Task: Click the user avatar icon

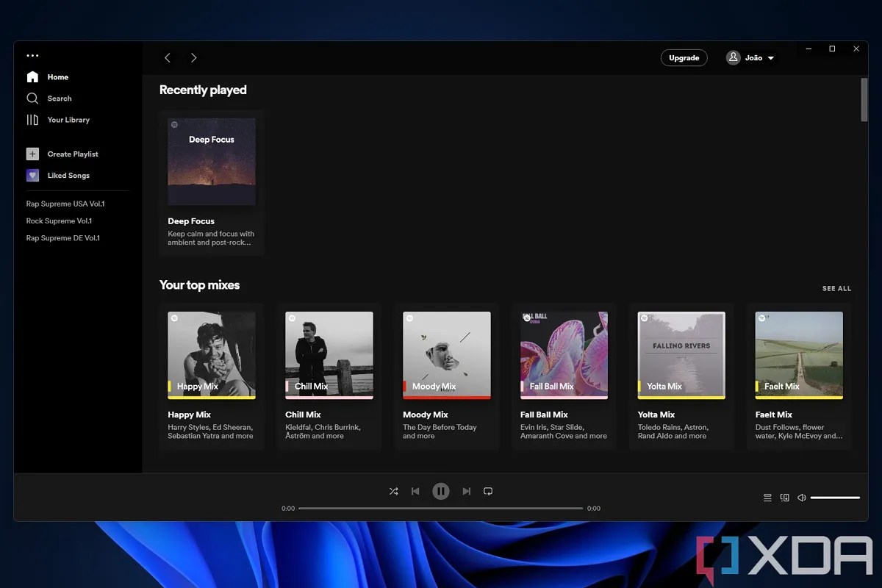Action: tap(733, 57)
